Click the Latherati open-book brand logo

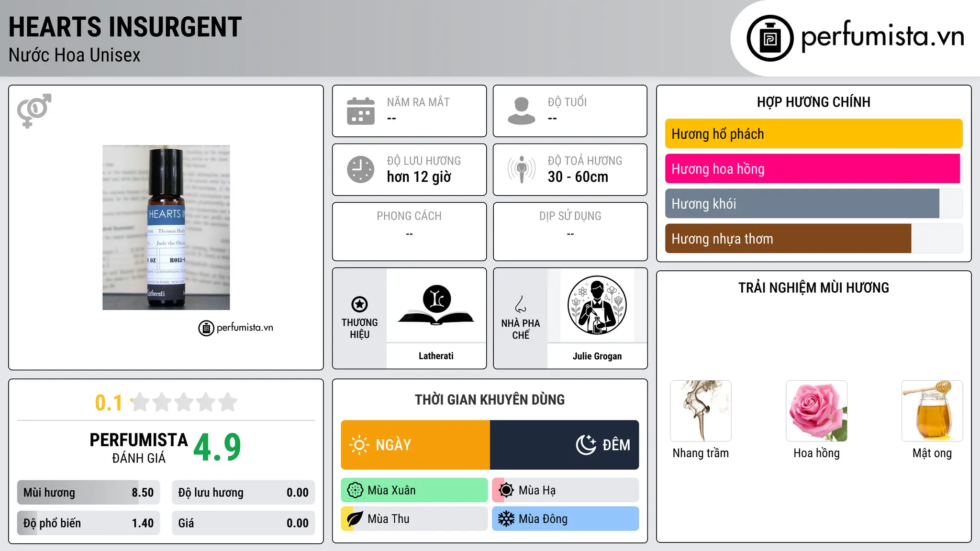436,305
